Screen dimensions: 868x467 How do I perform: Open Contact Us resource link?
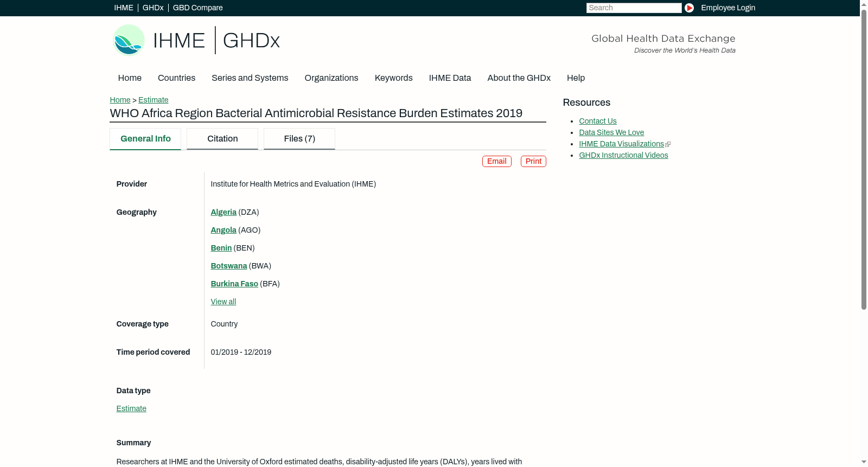tap(598, 121)
